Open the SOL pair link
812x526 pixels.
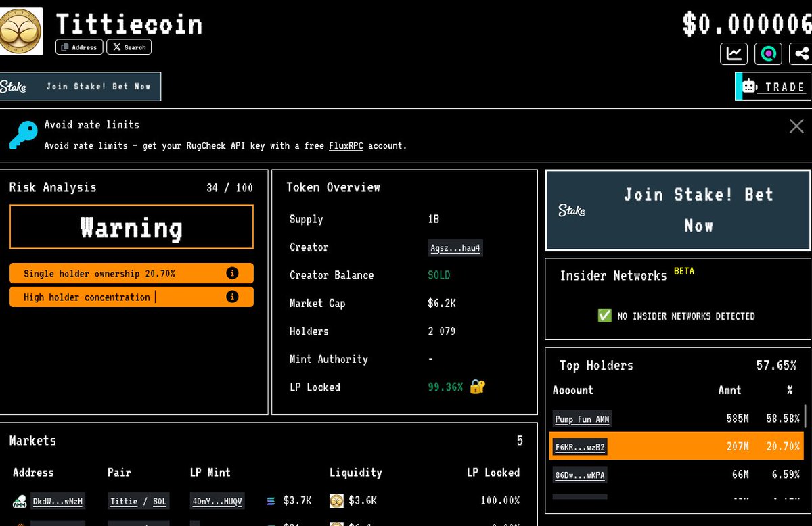point(159,501)
